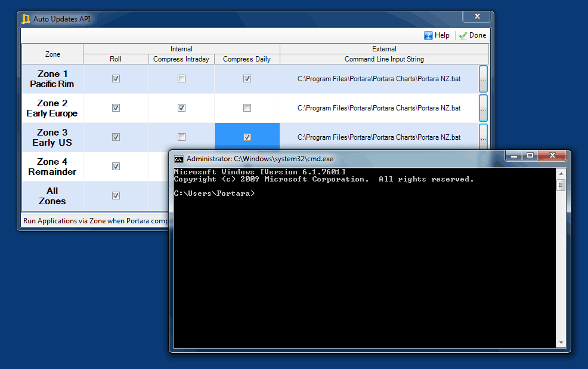
Task: Check Compress Intraday for Zone 3 Early US
Action: pos(181,137)
